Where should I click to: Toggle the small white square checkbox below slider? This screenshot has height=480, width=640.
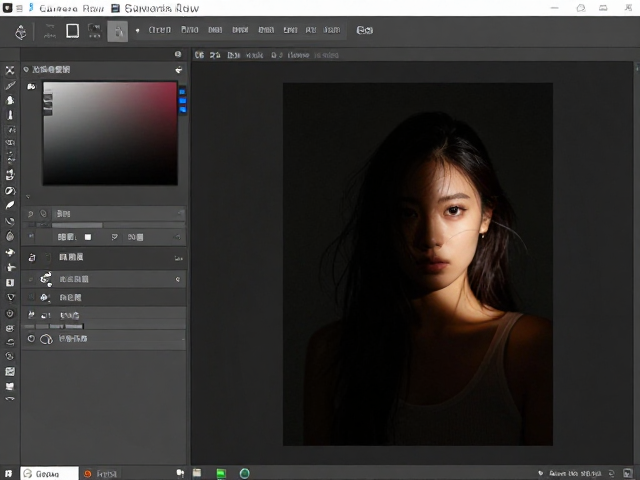[x=88, y=237]
